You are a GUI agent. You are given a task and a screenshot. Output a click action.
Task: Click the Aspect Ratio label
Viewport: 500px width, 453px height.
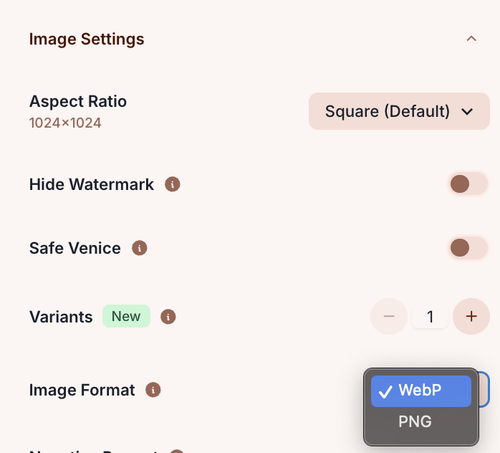78,101
